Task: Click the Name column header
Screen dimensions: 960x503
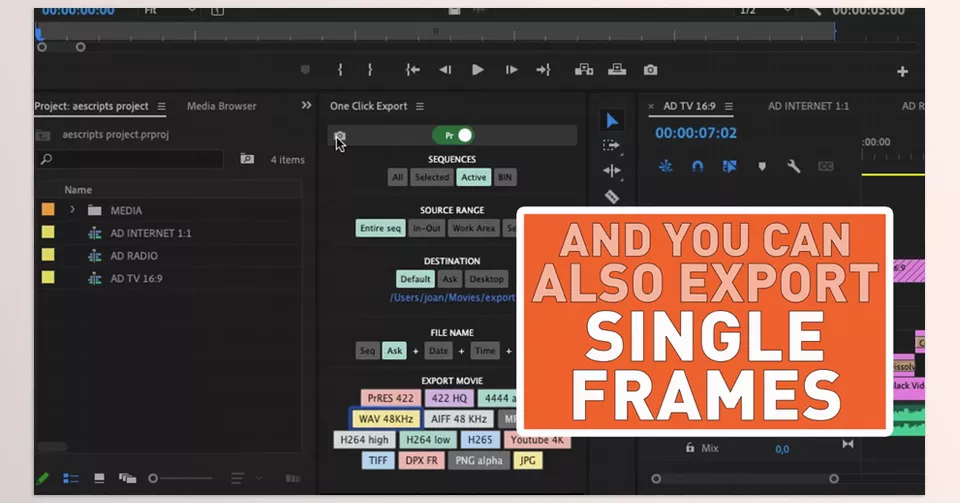Action: [x=78, y=190]
